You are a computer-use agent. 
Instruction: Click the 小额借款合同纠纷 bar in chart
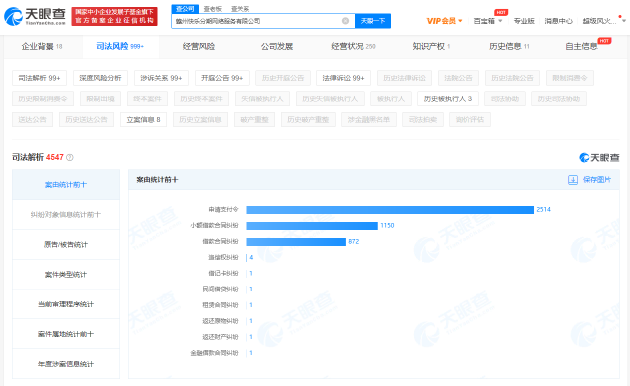pos(312,226)
